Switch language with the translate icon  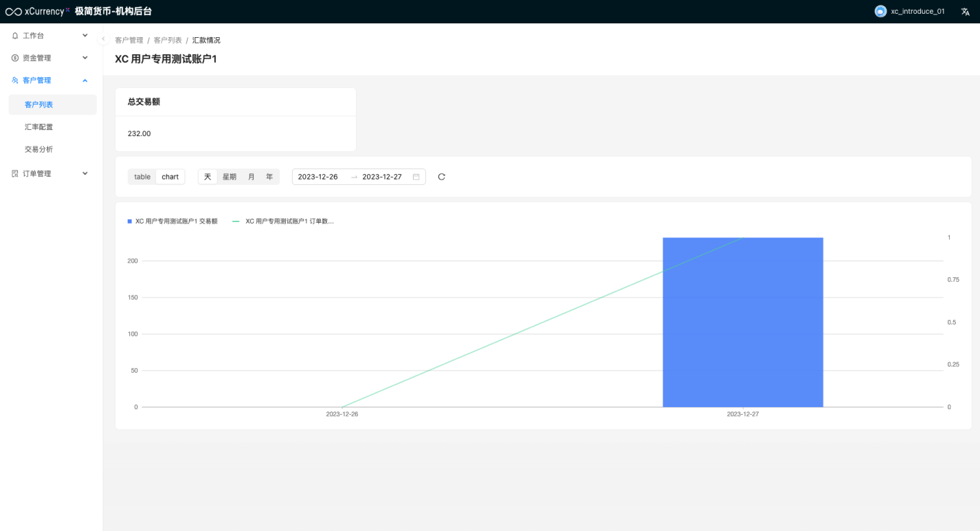(x=965, y=12)
